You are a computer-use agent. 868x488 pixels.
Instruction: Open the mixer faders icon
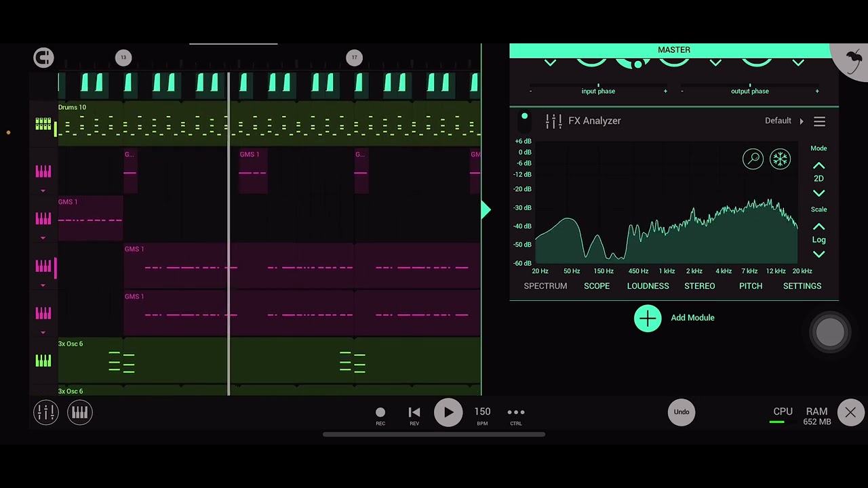pyautogui.click(x=46, y=412)
